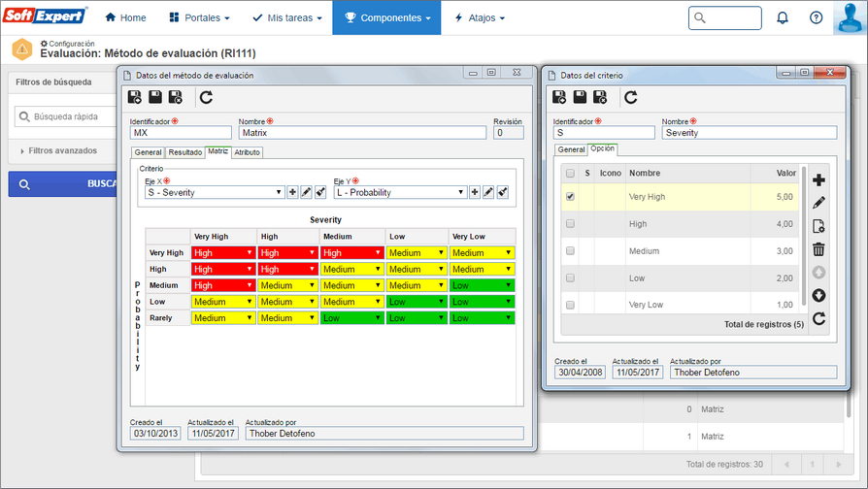This screenshot has height=489, width=868.
Task: Open Mis tareas menu
Action: coord(286,17)
